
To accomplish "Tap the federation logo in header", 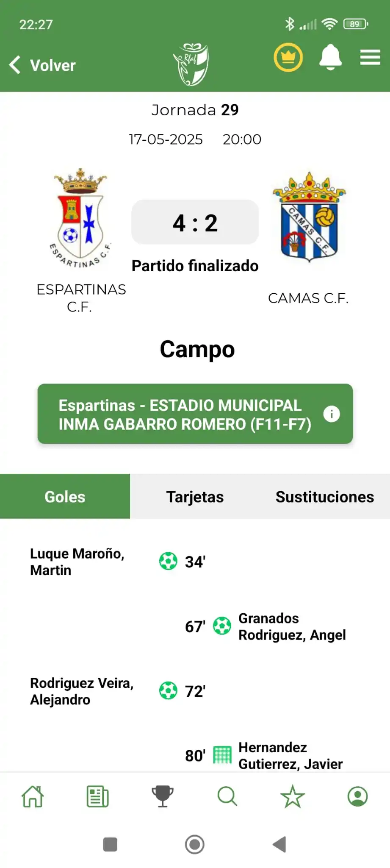I will 191,64.
